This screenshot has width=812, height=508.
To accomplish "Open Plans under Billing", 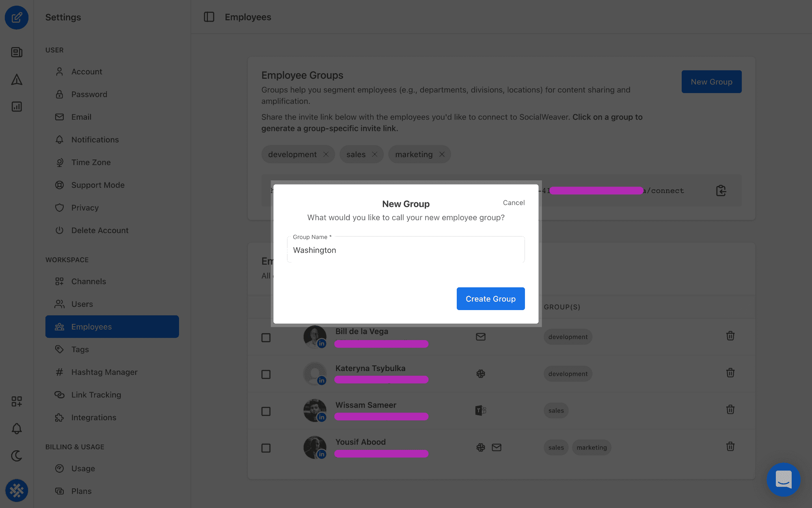I will pos(112,491).
